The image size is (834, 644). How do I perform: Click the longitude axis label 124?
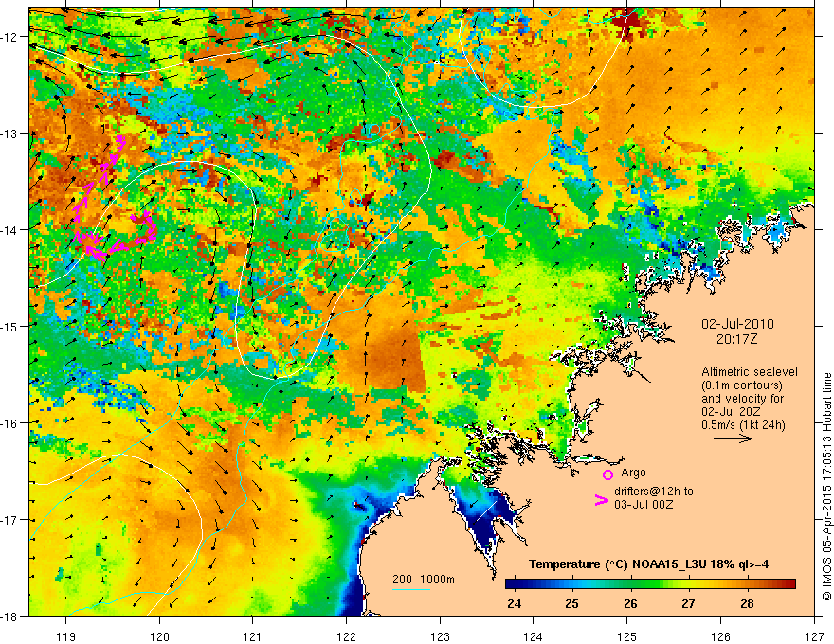[x=534, y=636]
